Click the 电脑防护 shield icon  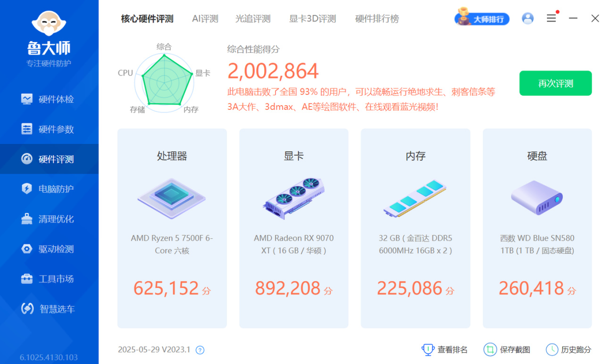pyautogui.click(x=27, y=189)
